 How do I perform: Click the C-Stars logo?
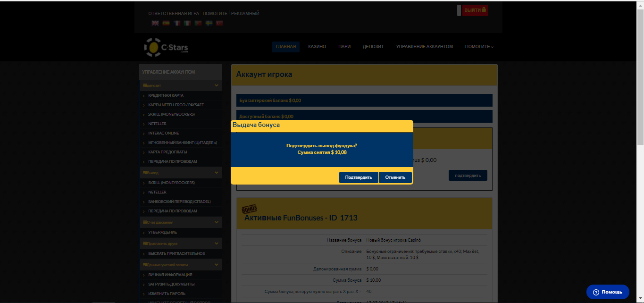click(x=166, y=47)
